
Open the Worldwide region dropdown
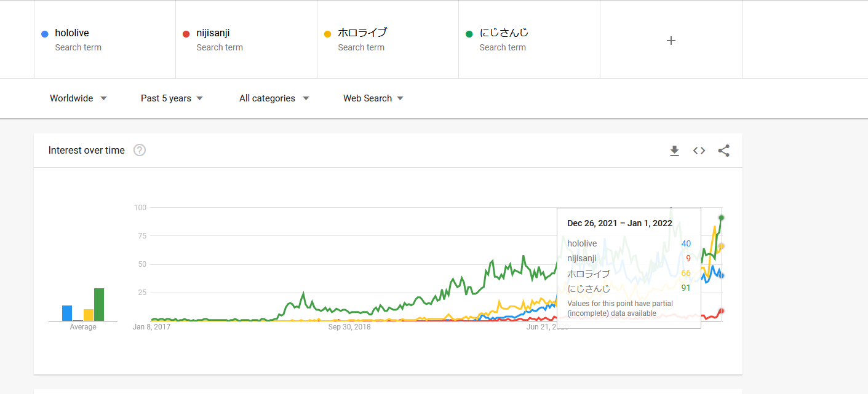pos(78,98)
